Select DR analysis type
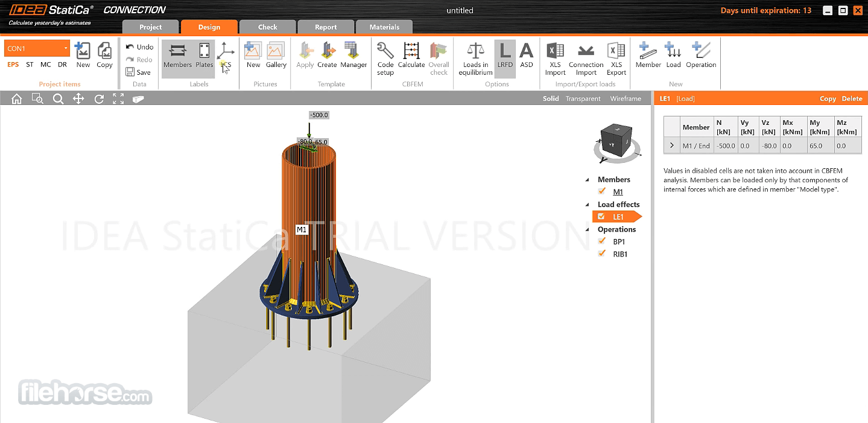Viewport: 868px width, 423px height. coord(62,65)
